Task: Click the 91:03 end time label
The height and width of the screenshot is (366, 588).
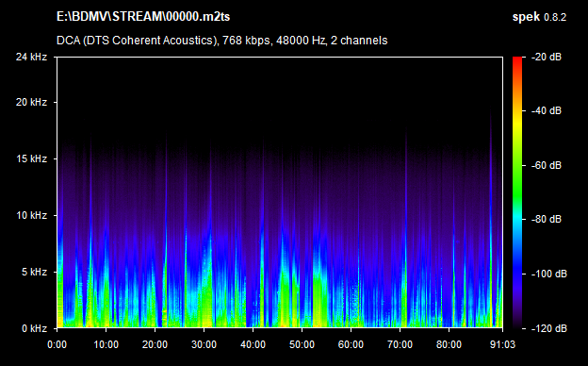Action: pos(502,344)
